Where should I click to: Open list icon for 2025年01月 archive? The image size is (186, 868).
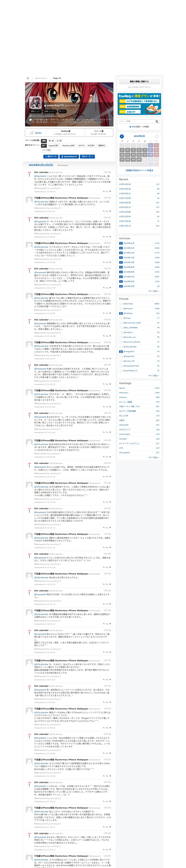click(121, 248)
